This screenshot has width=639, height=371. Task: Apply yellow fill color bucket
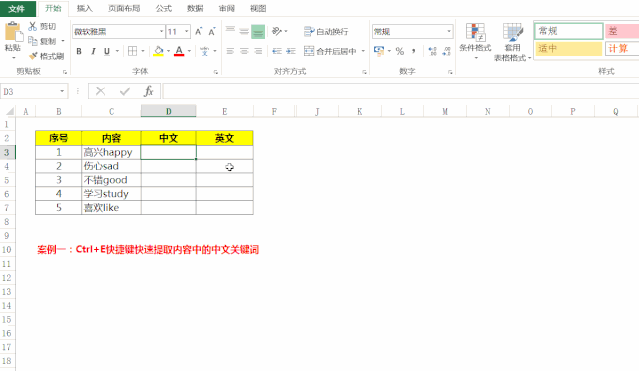159,51
